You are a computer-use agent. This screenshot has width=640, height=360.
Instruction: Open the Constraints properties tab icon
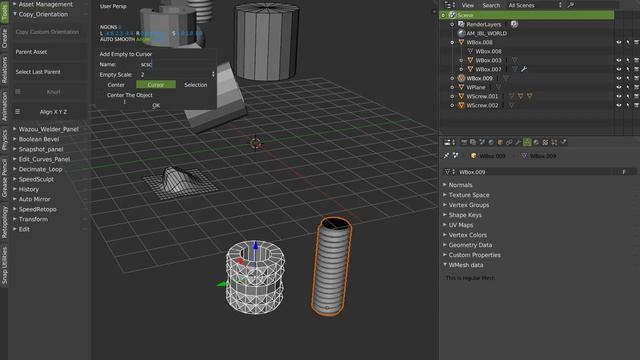[509, 142]
